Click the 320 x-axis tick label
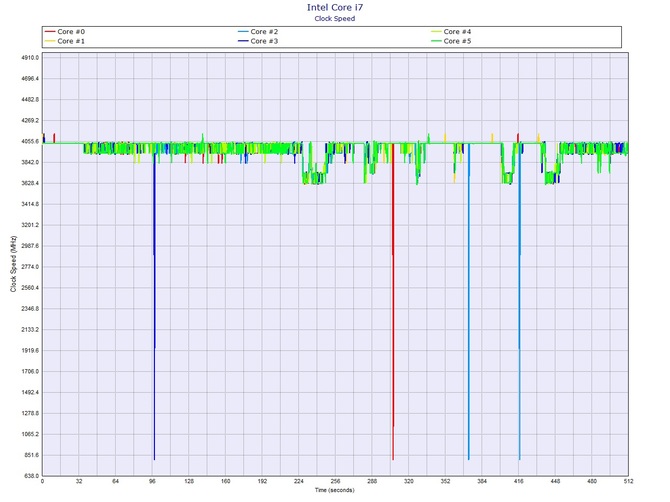This screenshot has height=502, width=670. (x=408, y=481)
